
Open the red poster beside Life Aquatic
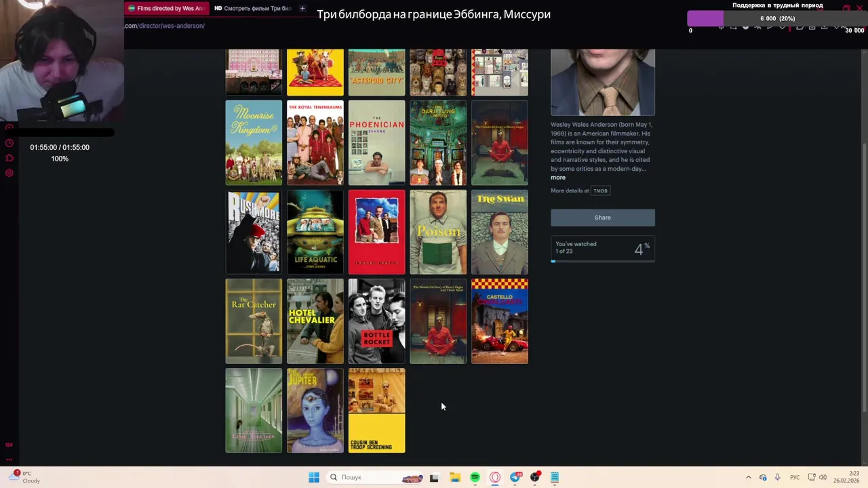click(x=376, y=232)
